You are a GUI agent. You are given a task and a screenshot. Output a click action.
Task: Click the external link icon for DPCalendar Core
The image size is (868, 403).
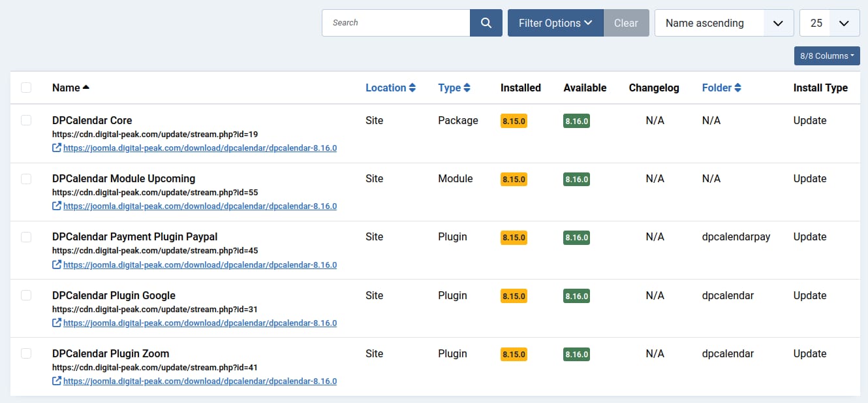[57, 148]
